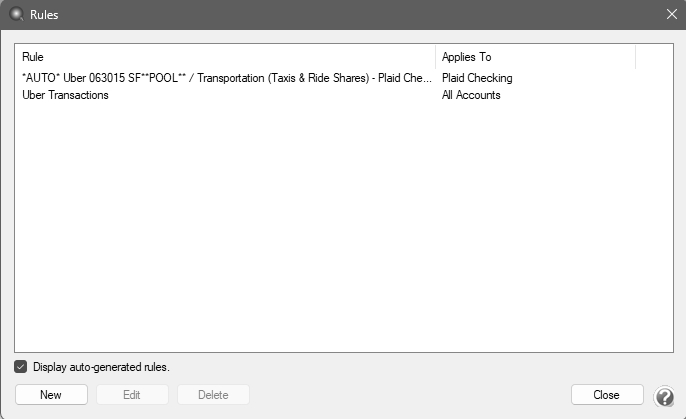This screenshot has height=419, width=686.
Task: Click the Rules title bar text
Action: [44, 15]
